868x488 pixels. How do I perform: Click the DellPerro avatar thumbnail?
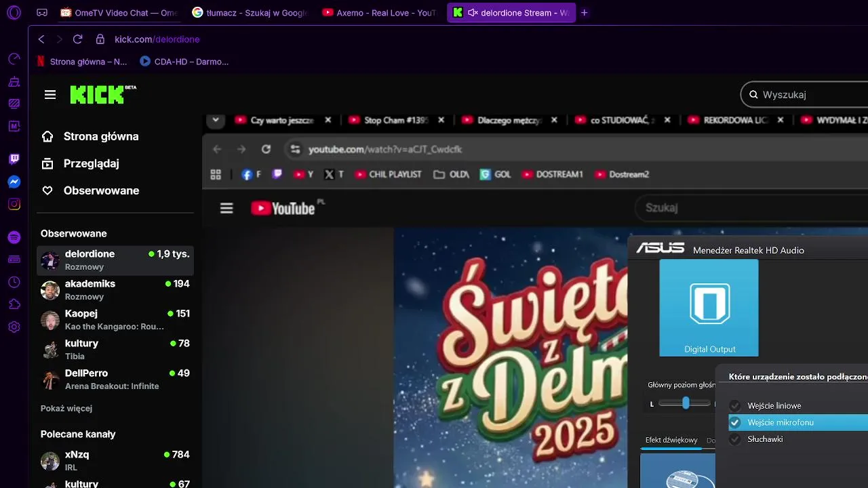coord(50,380)
